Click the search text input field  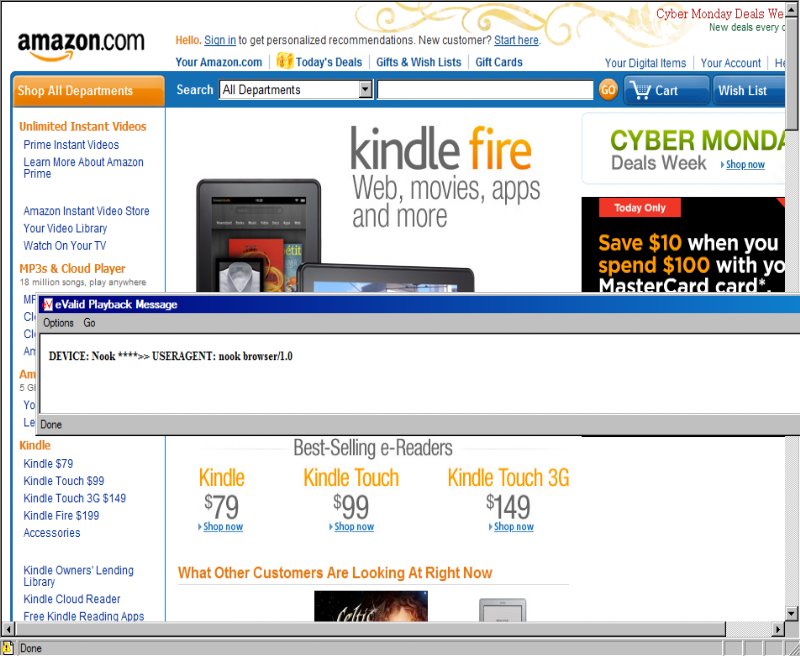[x=485, y=90]
